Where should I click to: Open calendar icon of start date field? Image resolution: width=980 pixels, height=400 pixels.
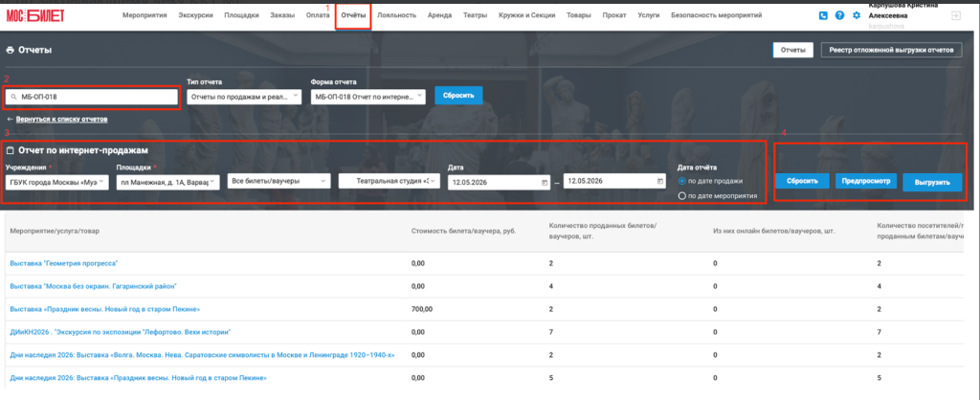coord(544,183)
